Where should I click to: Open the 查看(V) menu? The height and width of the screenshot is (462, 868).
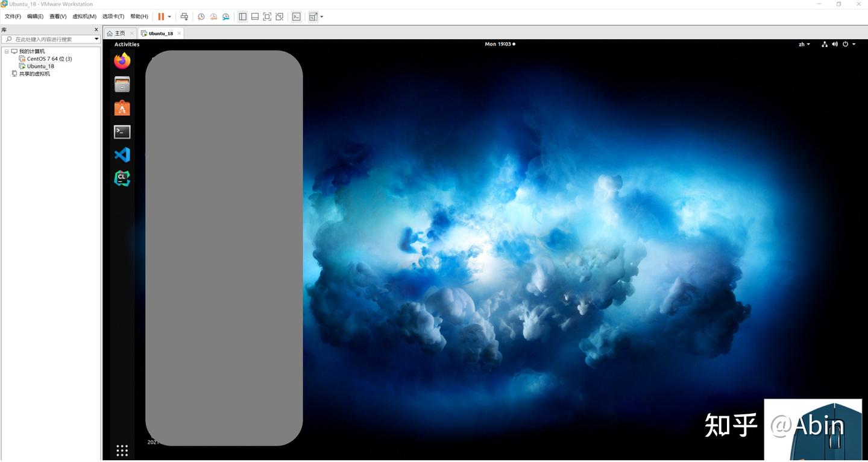[58, 17]
